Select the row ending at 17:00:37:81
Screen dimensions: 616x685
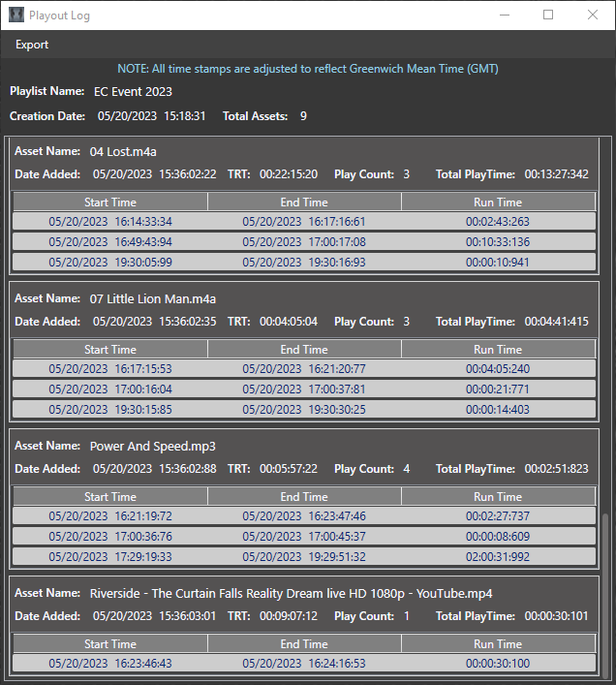click(304, 389)
